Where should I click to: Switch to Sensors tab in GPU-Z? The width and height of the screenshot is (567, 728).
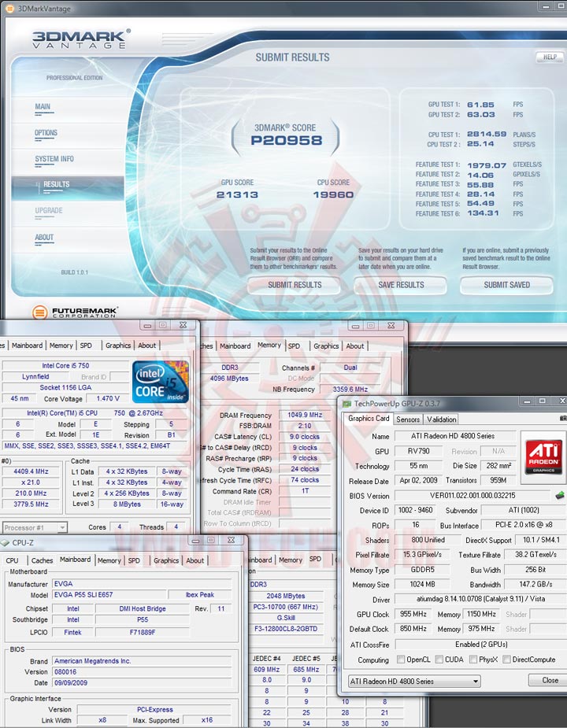coord(408,419)
